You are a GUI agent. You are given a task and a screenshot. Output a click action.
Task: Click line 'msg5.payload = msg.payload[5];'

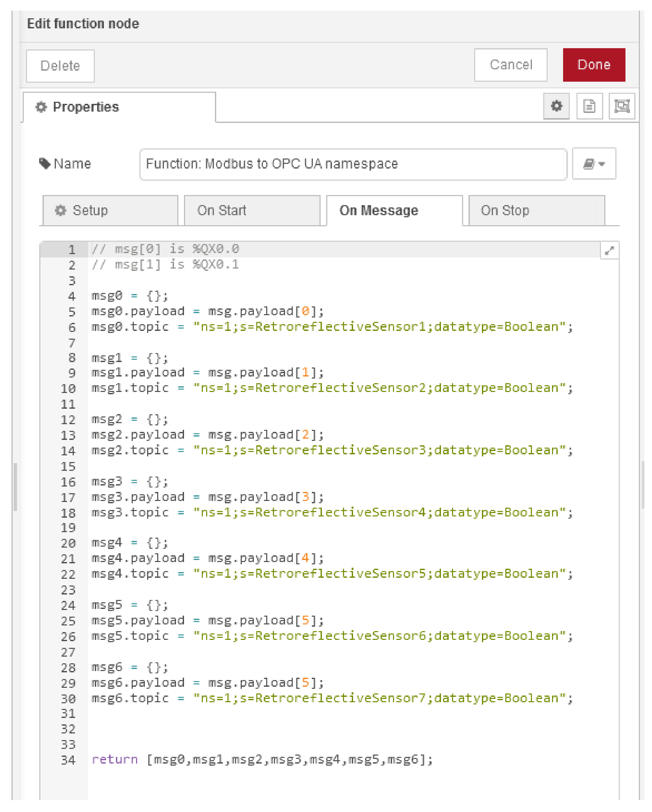coord(207,620)
